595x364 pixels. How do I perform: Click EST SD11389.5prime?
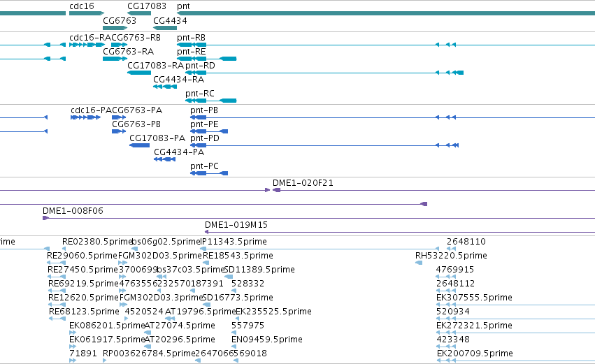tap(259, 270)
